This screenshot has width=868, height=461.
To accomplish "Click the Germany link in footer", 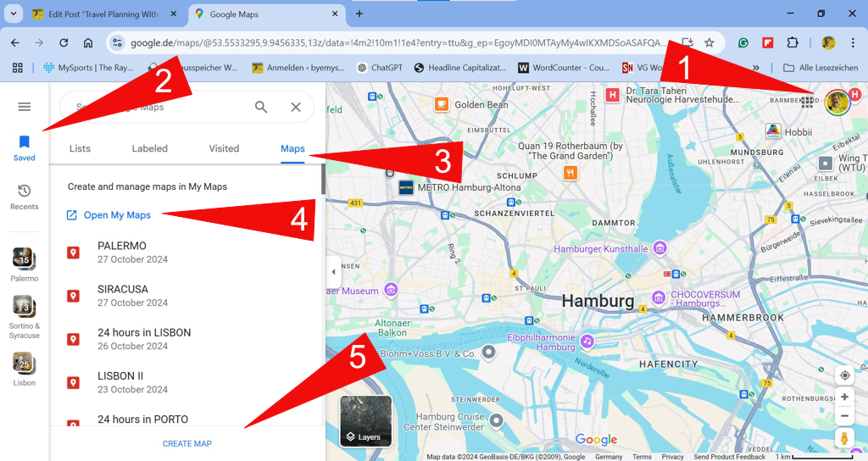I will (x=609, y=457).
